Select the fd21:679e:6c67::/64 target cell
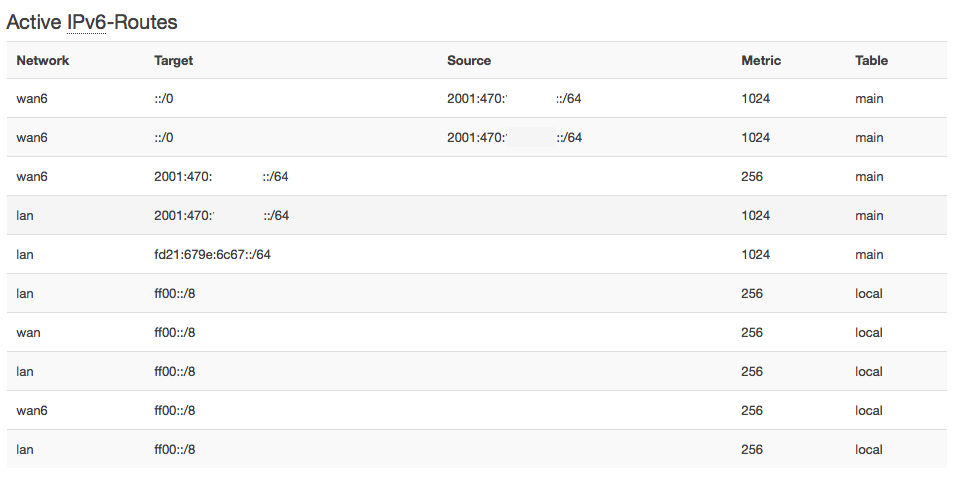 [x=212, y=254]
